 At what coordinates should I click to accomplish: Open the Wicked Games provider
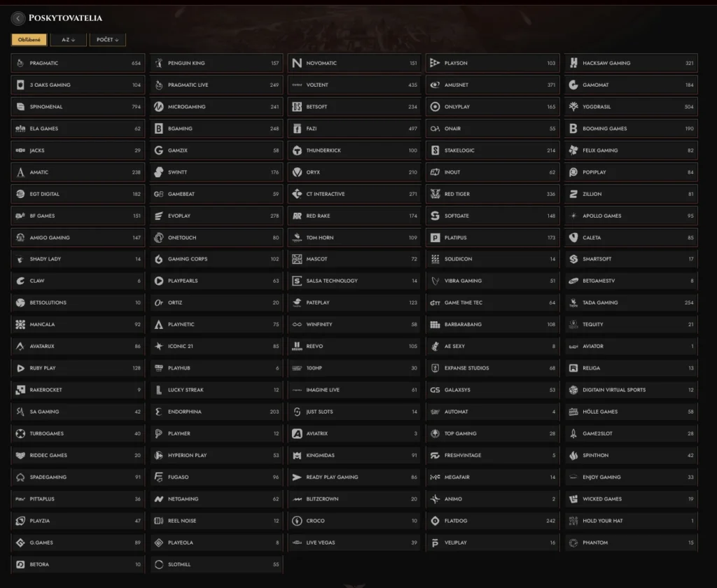click(x=631, y=499)
